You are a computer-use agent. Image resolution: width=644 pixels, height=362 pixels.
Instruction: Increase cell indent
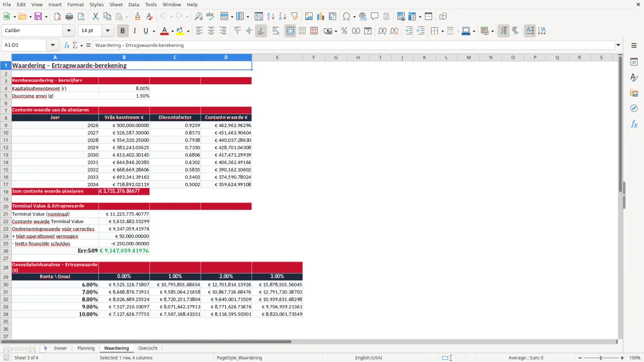click(409, 31)
